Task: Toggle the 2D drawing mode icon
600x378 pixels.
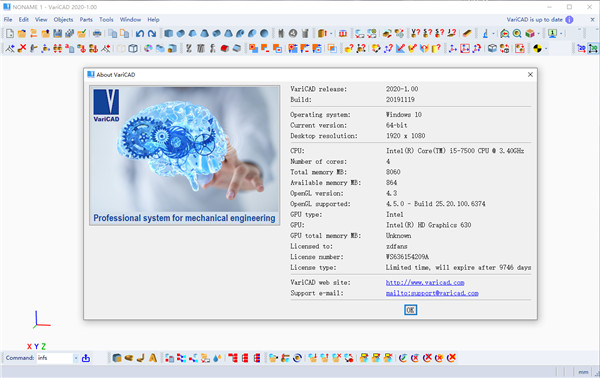Action: 581,49
